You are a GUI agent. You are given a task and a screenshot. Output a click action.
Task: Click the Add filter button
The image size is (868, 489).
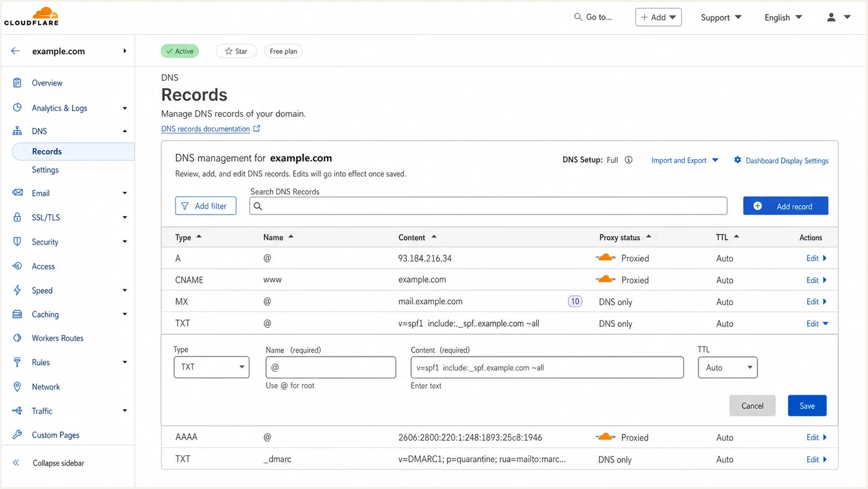tap(206, 206)
